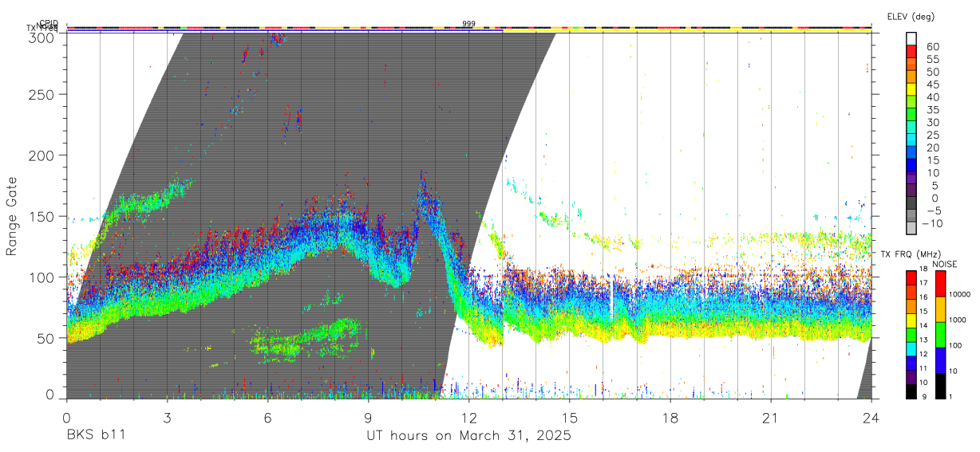Screen dimensions: 980x452
Task: Click the 'ELEV (deg)' legend title
Action: 911,16
